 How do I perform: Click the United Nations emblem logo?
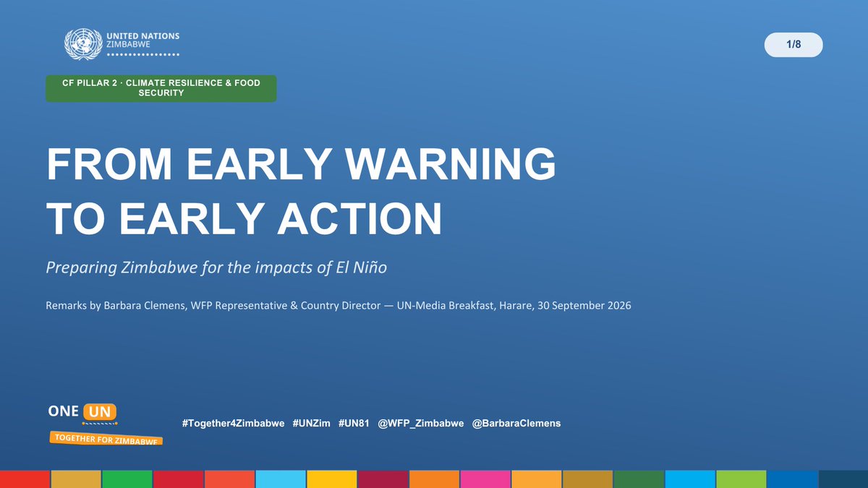click(82, 45)
